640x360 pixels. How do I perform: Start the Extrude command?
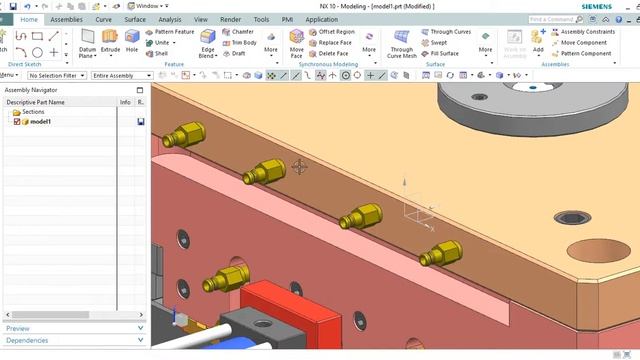110,42
